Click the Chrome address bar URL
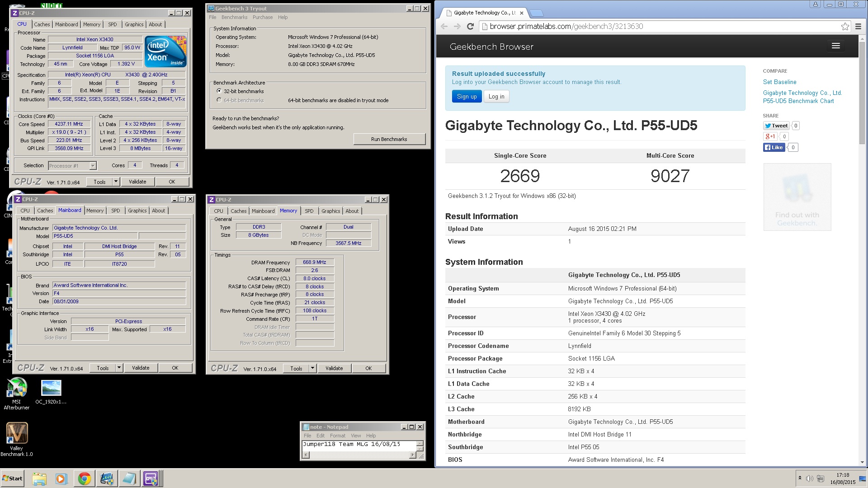 [566, 26]
